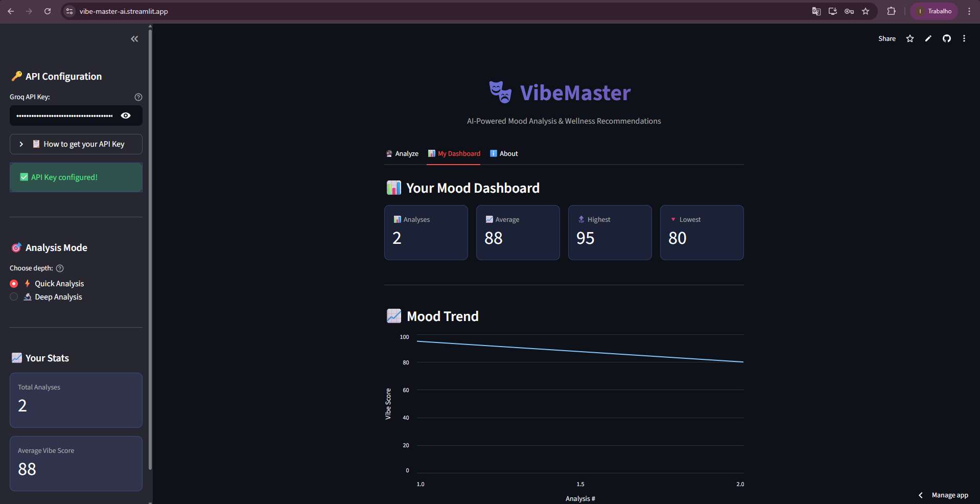Expand How to get your API Key
This screenshot has width=980, height=504.
pos(76,144)
